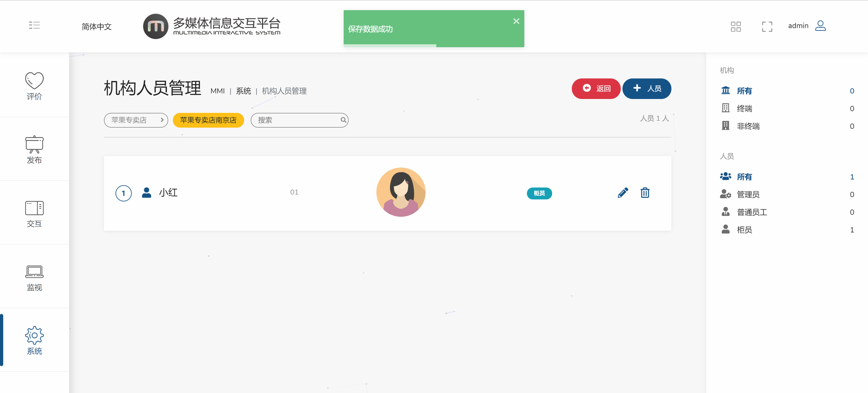
Task: Open the apps grid icon in header
Action: (x=736, y=26)
